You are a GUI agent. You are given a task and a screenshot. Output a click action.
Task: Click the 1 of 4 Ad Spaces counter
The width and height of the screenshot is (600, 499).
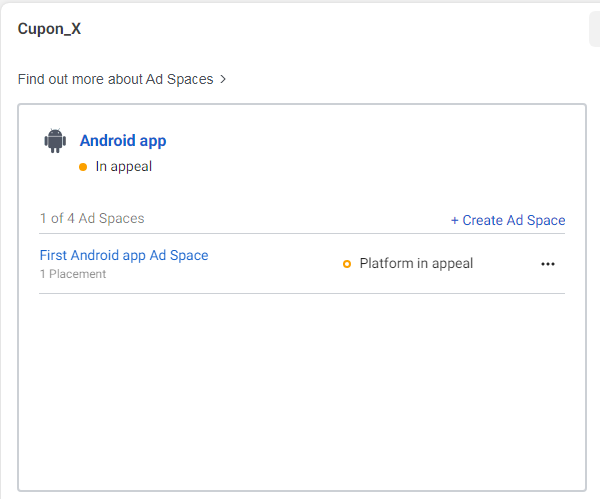pos(92,218)
